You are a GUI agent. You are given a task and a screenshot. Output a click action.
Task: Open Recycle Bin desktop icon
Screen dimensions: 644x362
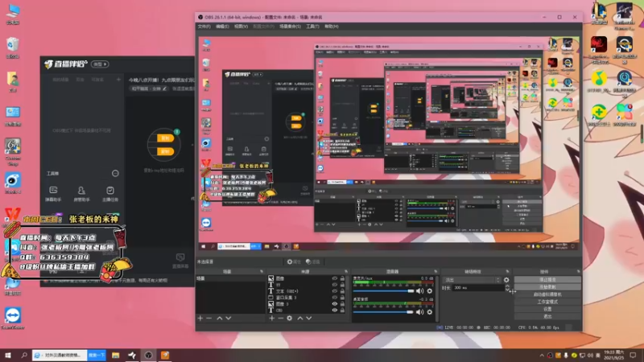pyautogui.click(x=13, y=47)
